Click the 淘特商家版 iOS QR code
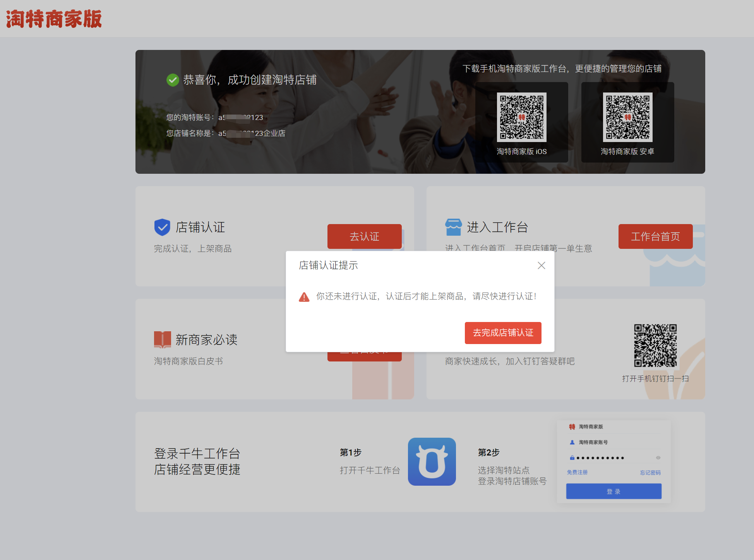Screen dimensions: 754x560 point(521,117)
